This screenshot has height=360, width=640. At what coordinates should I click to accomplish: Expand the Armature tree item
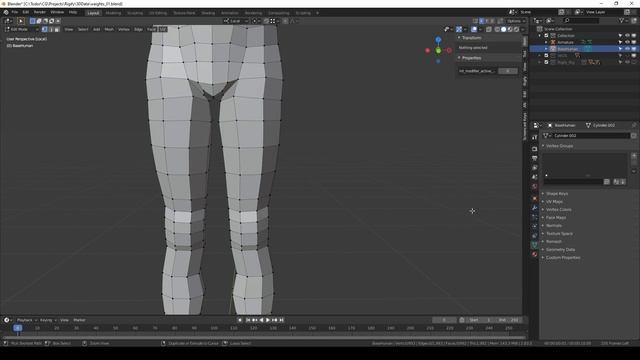546,42
